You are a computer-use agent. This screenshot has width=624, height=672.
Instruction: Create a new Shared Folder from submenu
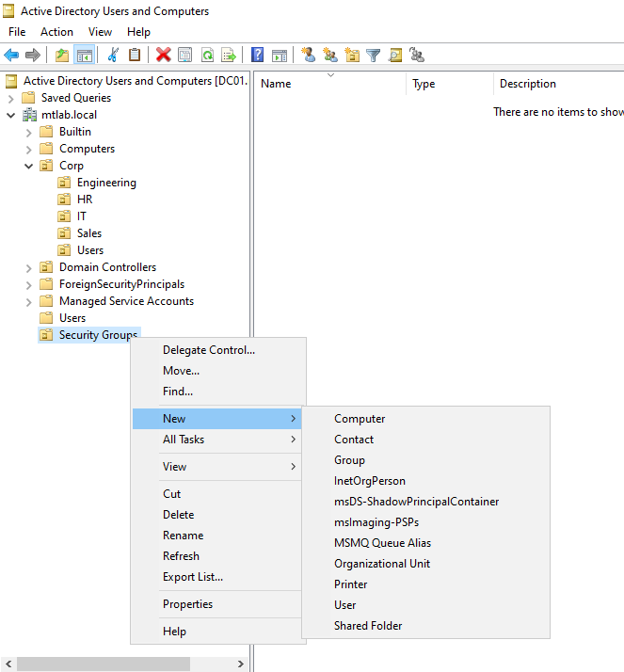click(426, 626)
